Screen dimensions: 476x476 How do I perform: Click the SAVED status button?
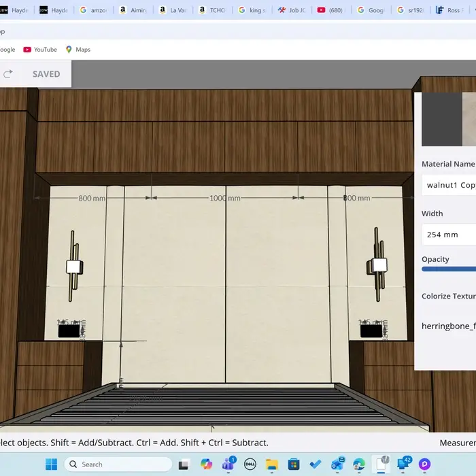46,74
